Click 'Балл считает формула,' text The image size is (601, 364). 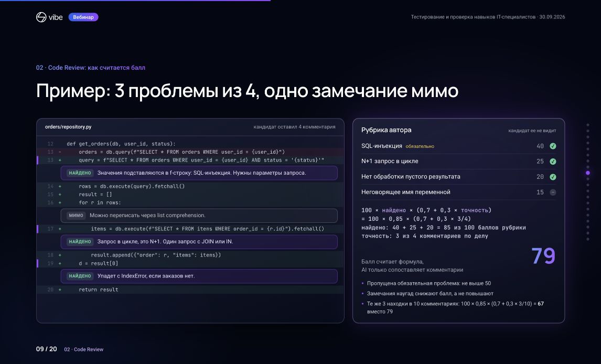392,262
